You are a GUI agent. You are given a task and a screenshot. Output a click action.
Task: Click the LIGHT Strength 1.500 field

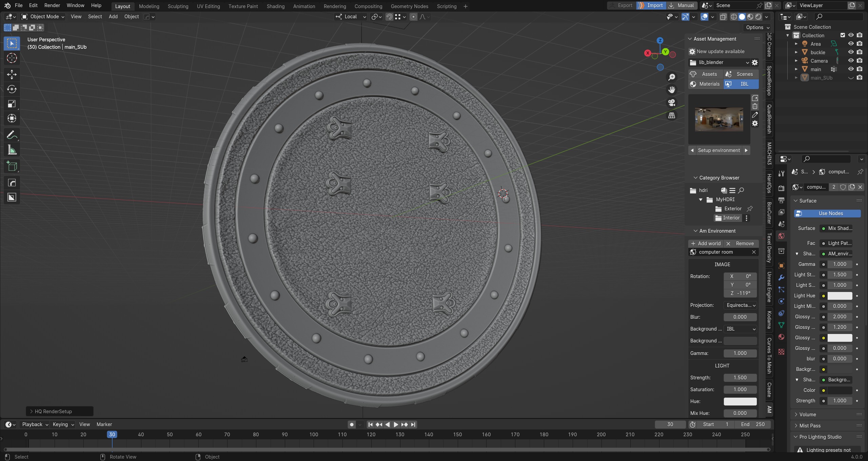tap(740, 378)
